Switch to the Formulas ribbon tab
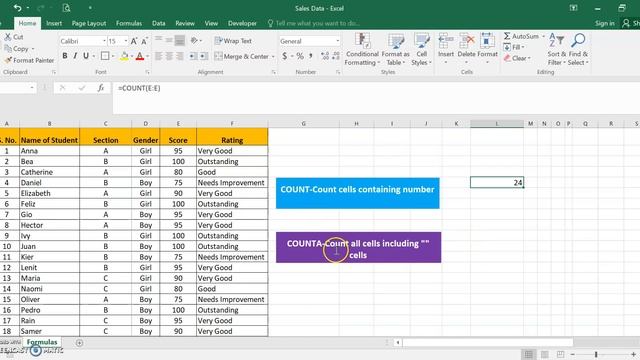Screen dimensions: 640x360 tap(129, 23)
